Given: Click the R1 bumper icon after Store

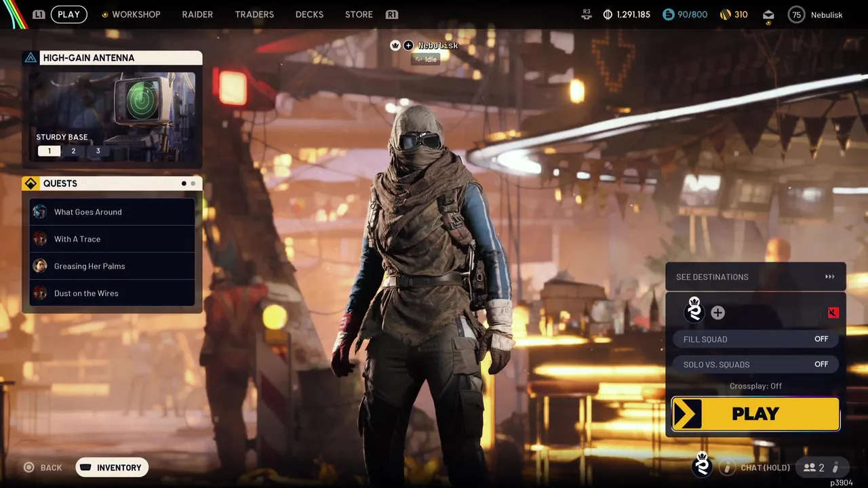Looking at the screenshot, I should point(391,14).
